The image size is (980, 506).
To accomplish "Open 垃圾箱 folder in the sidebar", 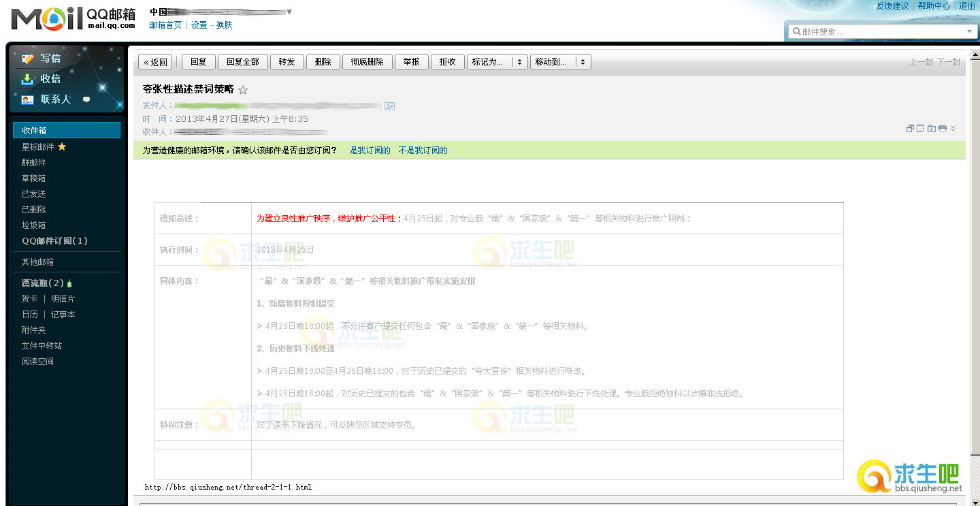I will (x=34, y=225).
